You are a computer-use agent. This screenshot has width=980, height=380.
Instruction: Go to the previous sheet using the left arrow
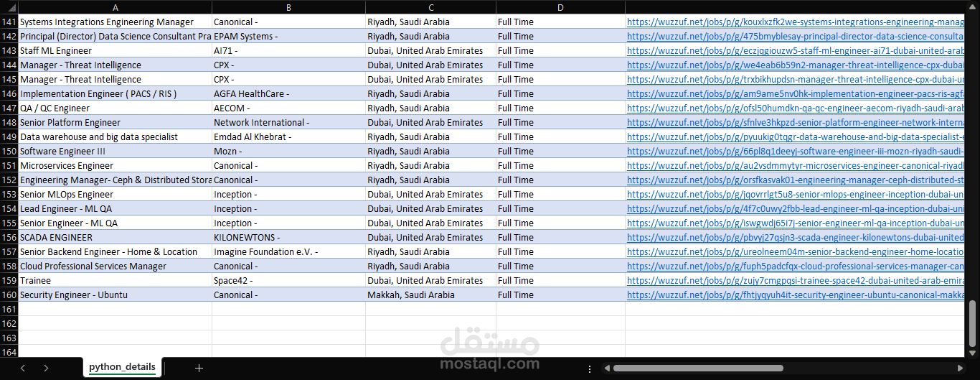(22, 368)
